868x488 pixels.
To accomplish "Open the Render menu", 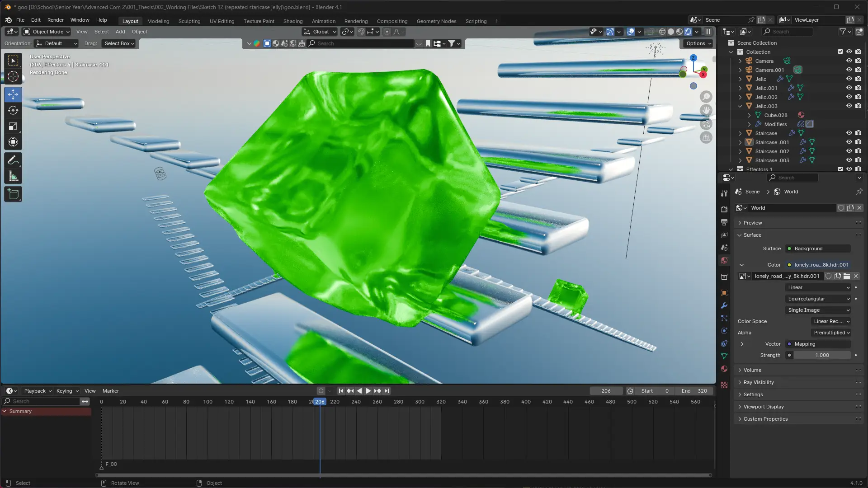I will point(55,20).
